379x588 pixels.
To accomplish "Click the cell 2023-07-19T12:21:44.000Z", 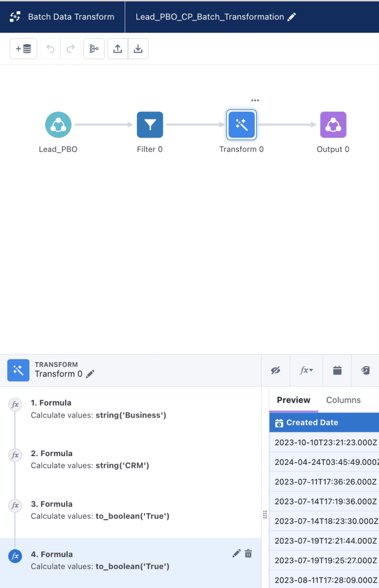I will [x=324, y=541].
